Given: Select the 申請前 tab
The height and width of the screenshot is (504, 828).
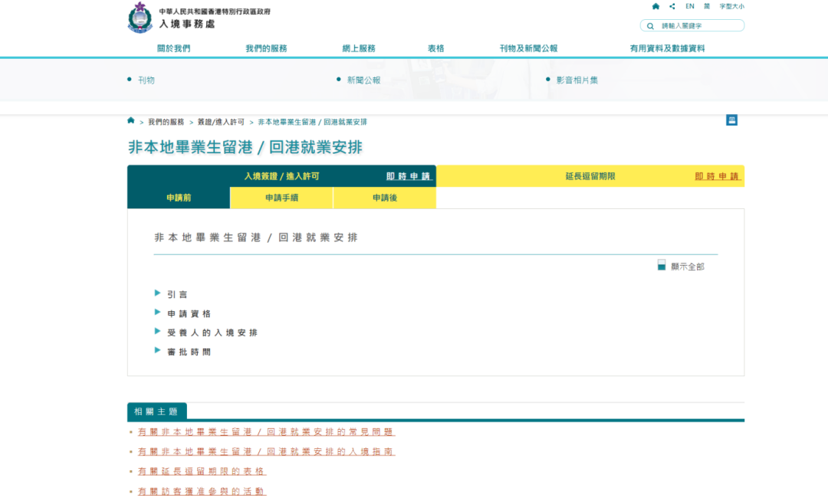Looking at the screenshot, I should pos(179,198).
